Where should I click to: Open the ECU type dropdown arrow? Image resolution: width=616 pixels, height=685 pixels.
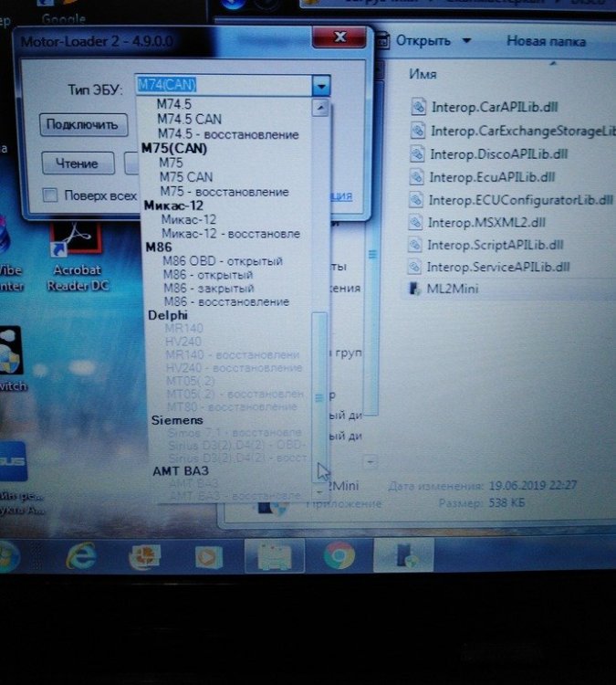click(321, 85)
